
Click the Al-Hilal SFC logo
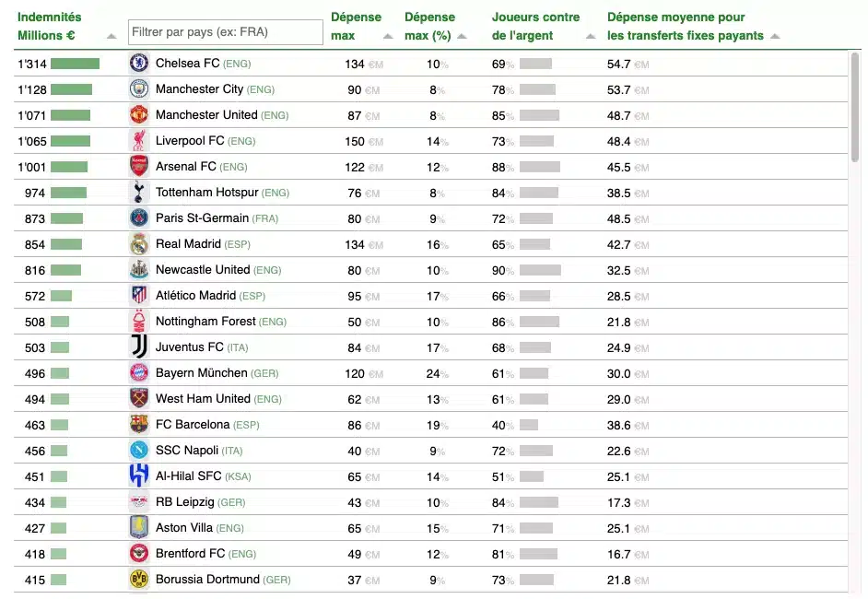point(139,476)
